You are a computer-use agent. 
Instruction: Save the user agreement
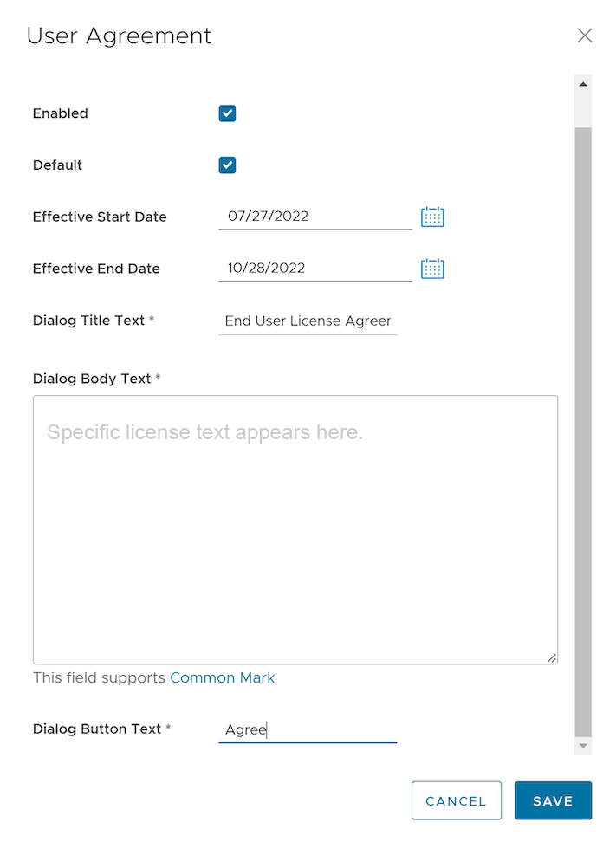pyautogui.click(x=553, y=800)
